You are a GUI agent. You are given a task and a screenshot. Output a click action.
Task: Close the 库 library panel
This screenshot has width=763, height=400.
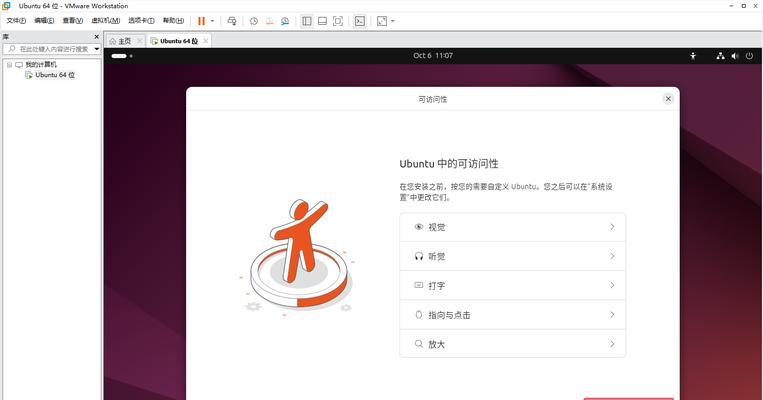pyautogui.click(x=96, y=36)
